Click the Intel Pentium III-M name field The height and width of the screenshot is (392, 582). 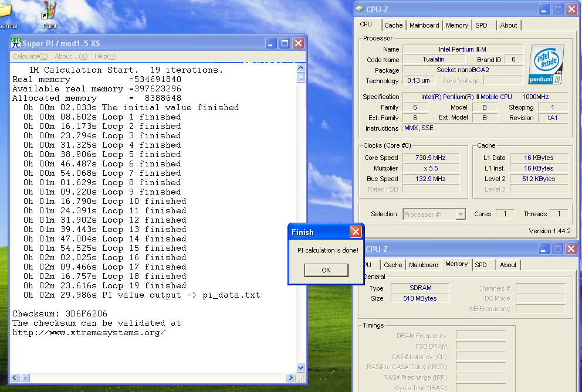(x=462, y=49)
